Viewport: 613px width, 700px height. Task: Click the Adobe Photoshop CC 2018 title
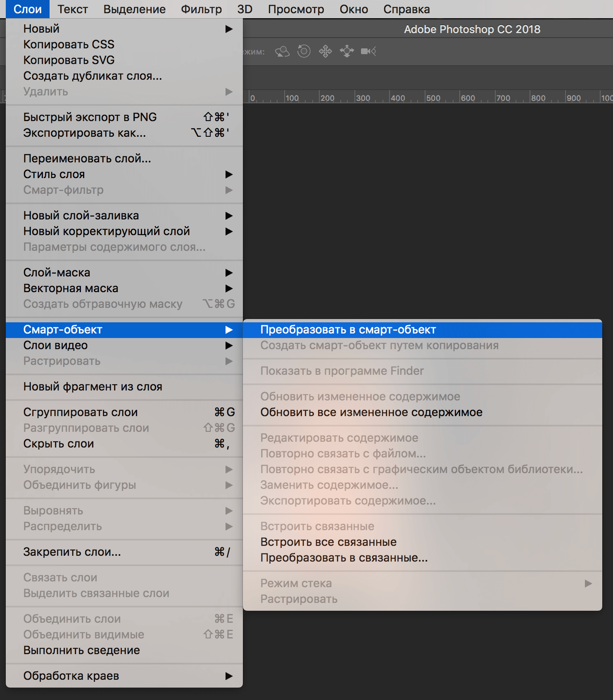(x=472, y=29)
